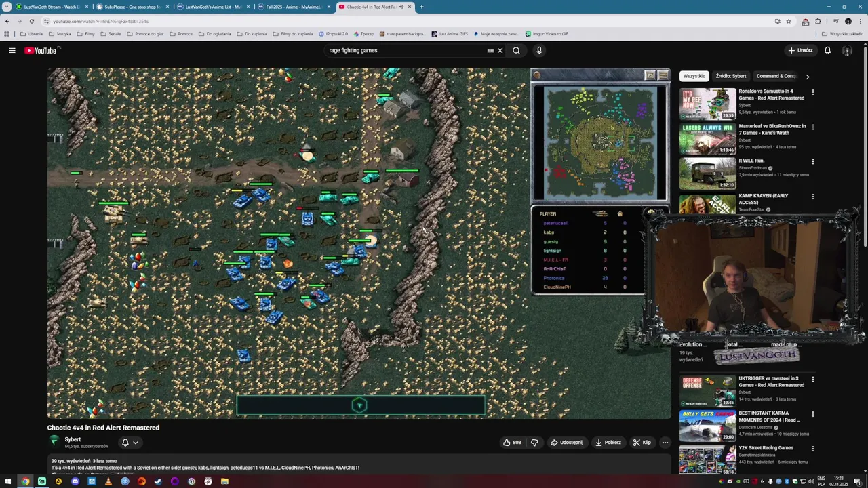Open options menu for Y2K Street Racing Games
Viewport: 868px width, 488px height.
812,449
